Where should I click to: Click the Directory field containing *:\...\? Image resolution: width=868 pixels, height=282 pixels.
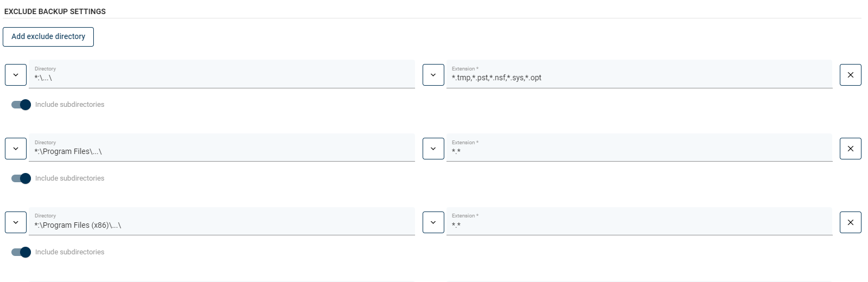coord(221,78)
